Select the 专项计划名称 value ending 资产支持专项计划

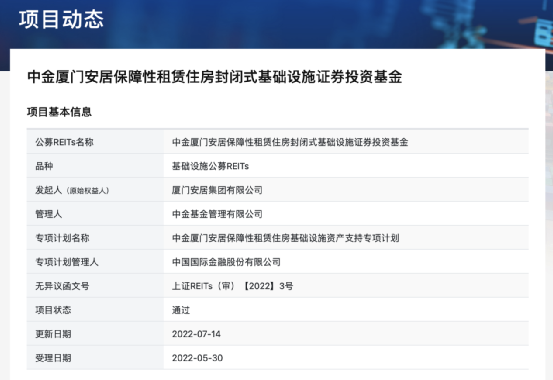coord(286,238)
